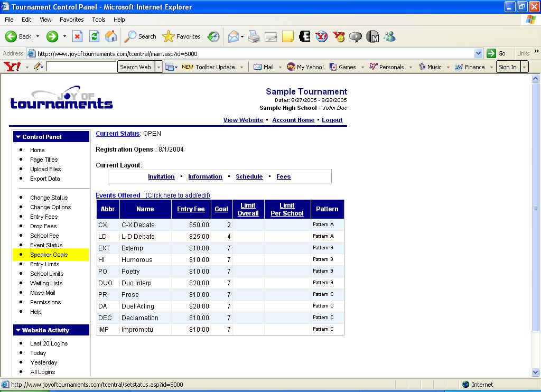Open the Favorites star toolbar button
This screenshot has width=541, height=392.
(182, 36)
